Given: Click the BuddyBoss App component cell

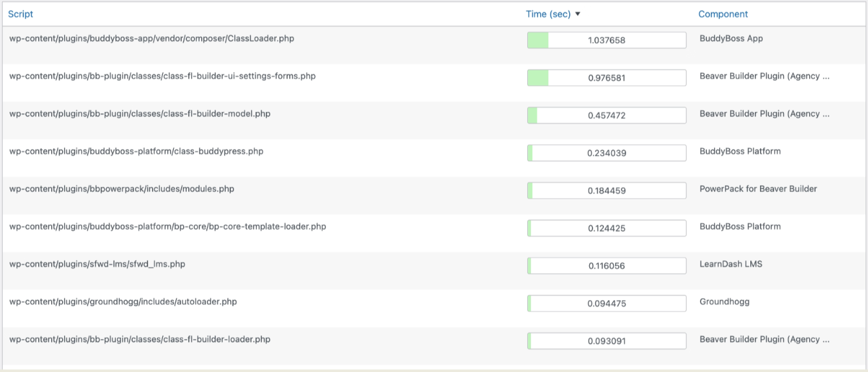Looking at the screenshot, I should coord(731,39).
